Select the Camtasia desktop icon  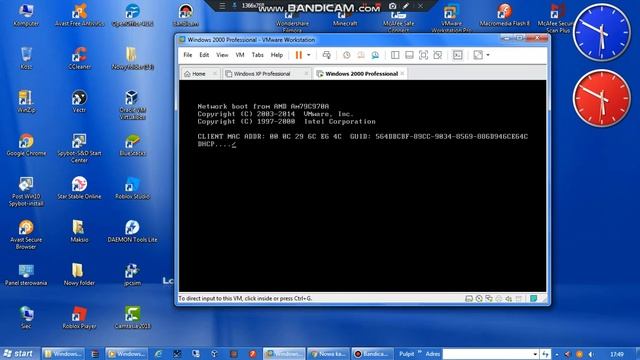click(132, 318)
